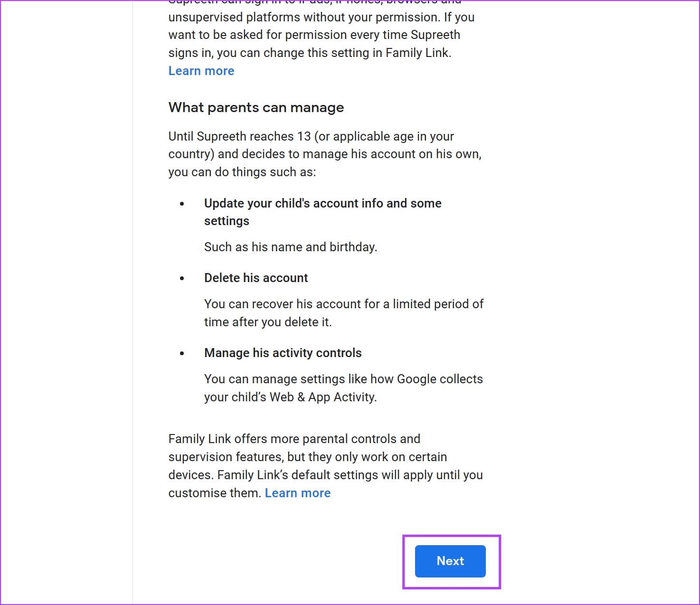The width and height of the screenshot is (700, 605).
Task: Click 'You can manage settings like' description
Action: point(343,379)
